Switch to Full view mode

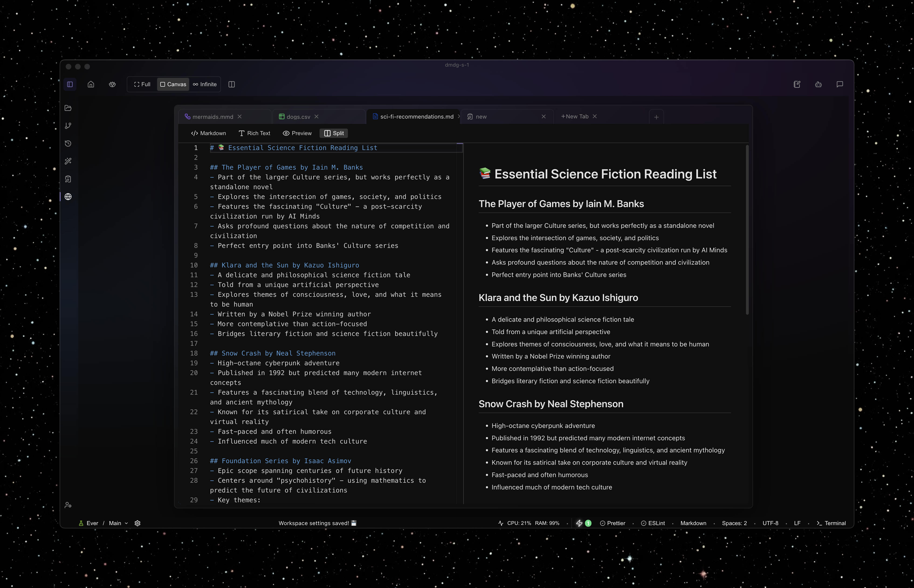coord(142,84)
